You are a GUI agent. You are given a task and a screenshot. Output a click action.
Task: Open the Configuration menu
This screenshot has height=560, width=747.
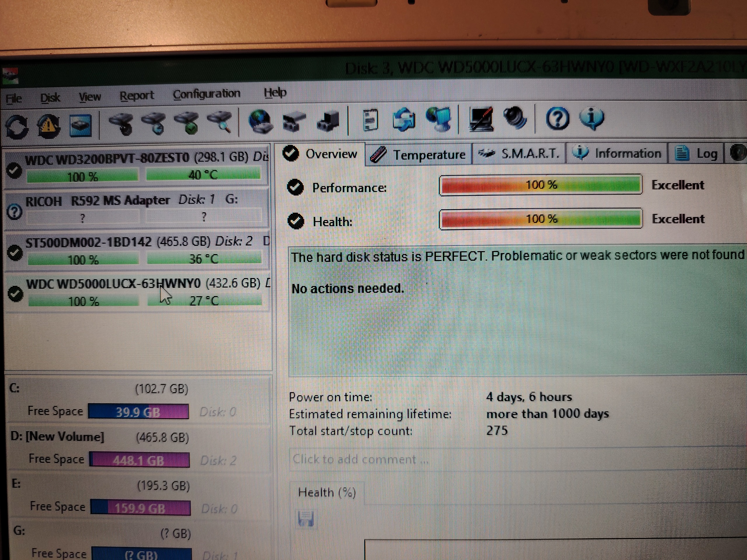206,94
